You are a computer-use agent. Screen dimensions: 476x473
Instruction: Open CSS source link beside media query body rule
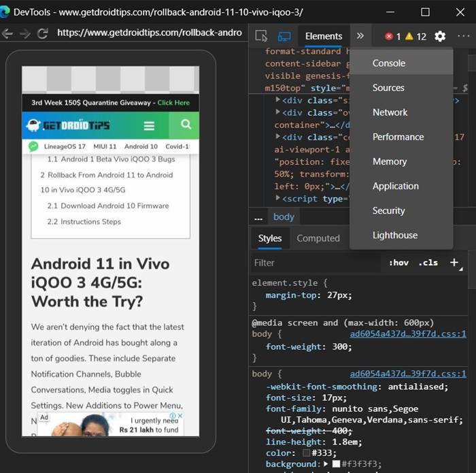pyautogui.click(x=408, y=334)
